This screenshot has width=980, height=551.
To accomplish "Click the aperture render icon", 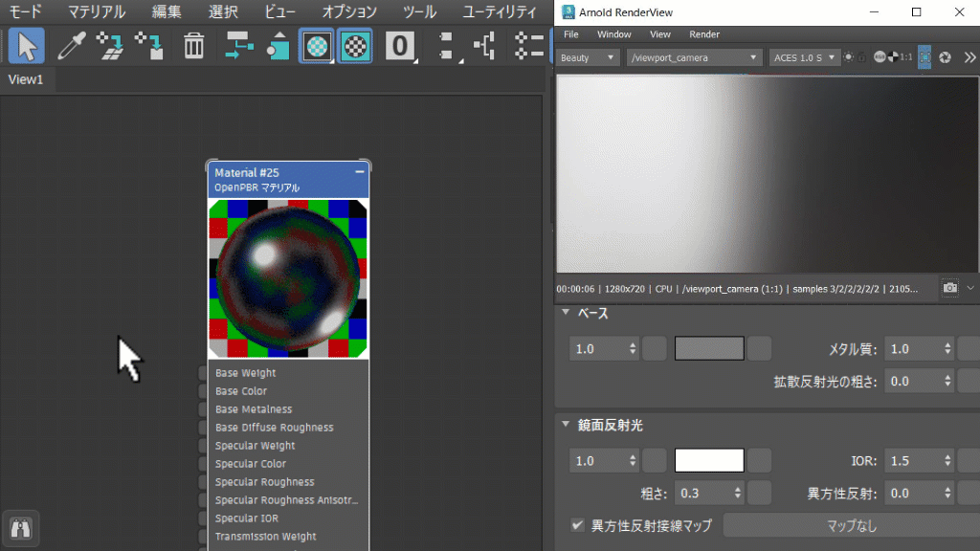I will click(x=945, y=57).
